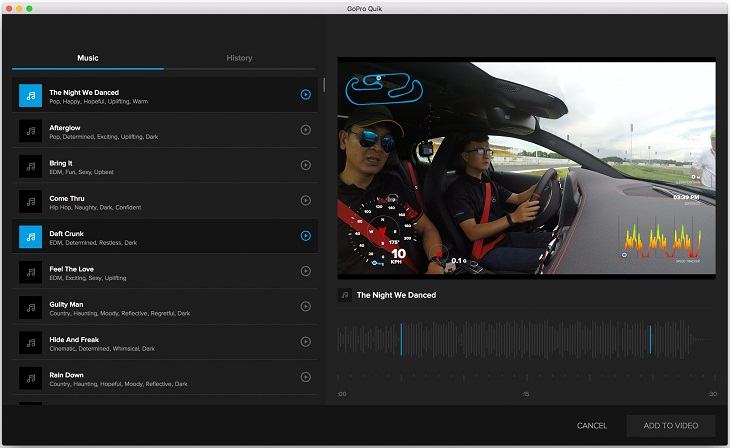
Task: Select the Feel The Love song title
Action: coord(71,269)
